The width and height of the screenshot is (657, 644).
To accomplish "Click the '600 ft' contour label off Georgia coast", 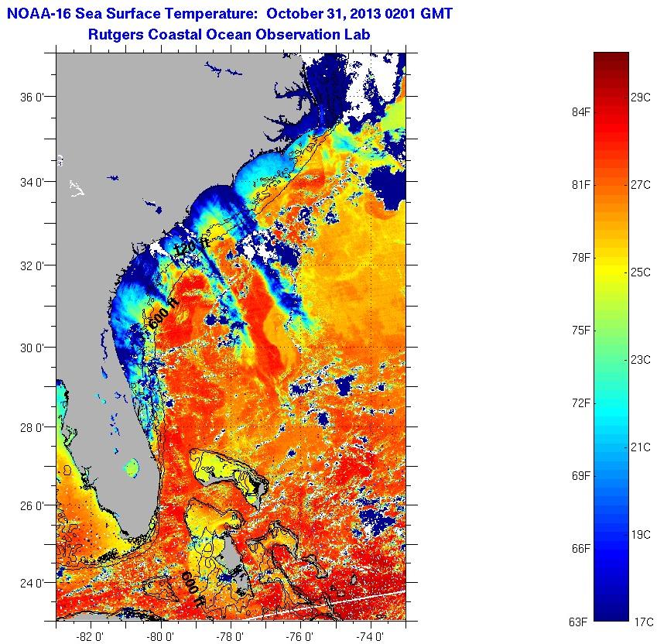I will 164,313.
